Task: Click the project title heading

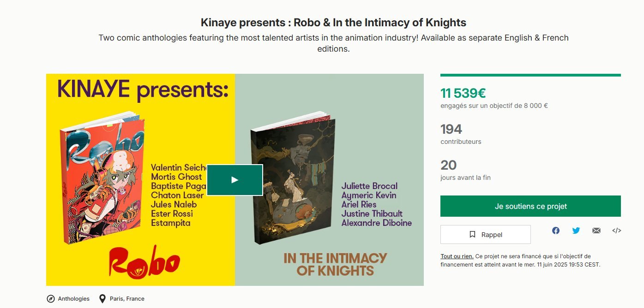Action: 333,23
